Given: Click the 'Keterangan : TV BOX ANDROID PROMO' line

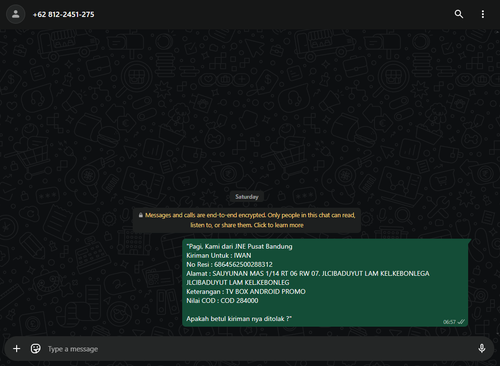Looking at the screenshot, I should coord(246,292).
